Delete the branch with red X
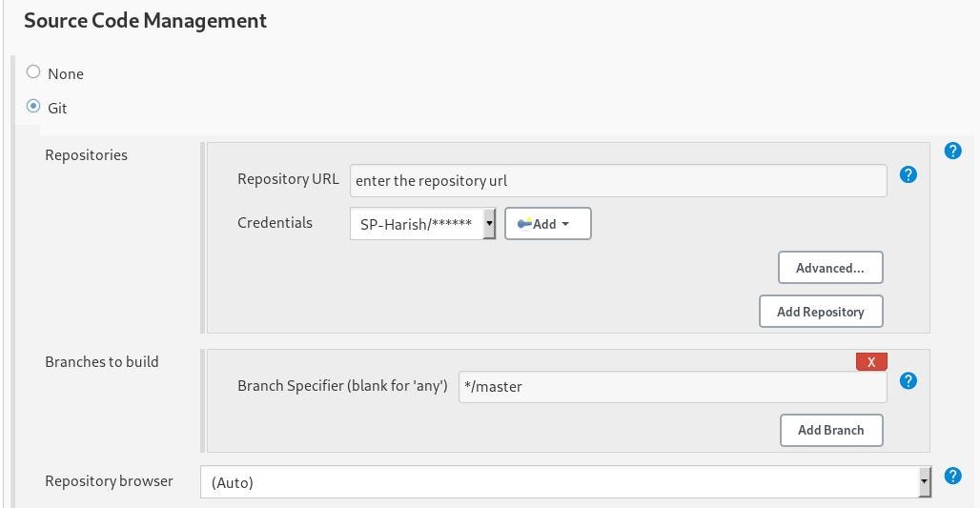The image size is (980, 508). [x=871, y=362]
